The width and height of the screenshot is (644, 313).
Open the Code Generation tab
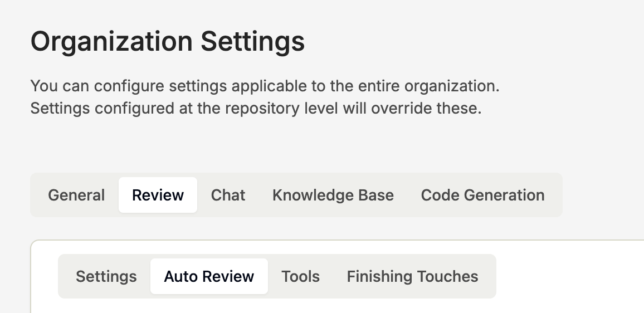click(482, 195)
